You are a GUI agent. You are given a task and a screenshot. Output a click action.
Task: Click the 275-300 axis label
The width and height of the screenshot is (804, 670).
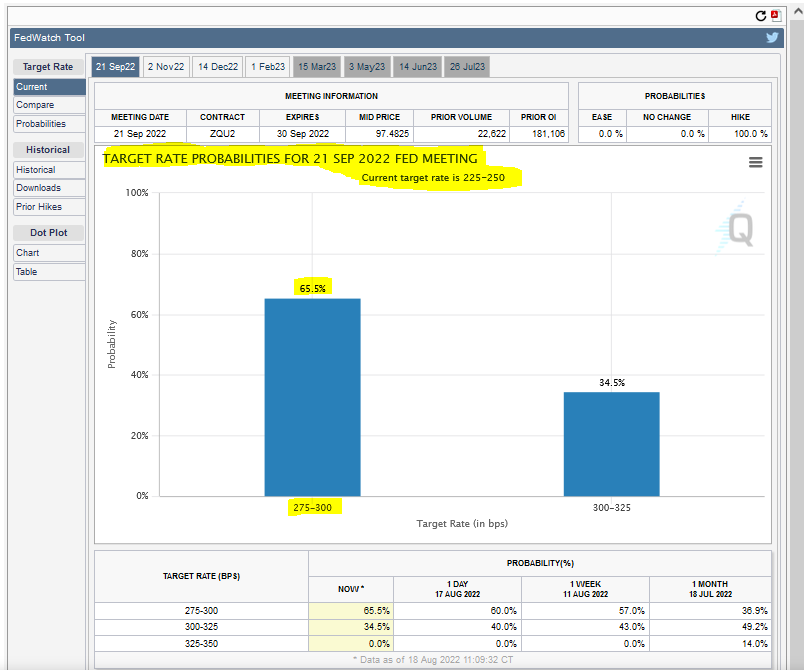click(312, 507)
